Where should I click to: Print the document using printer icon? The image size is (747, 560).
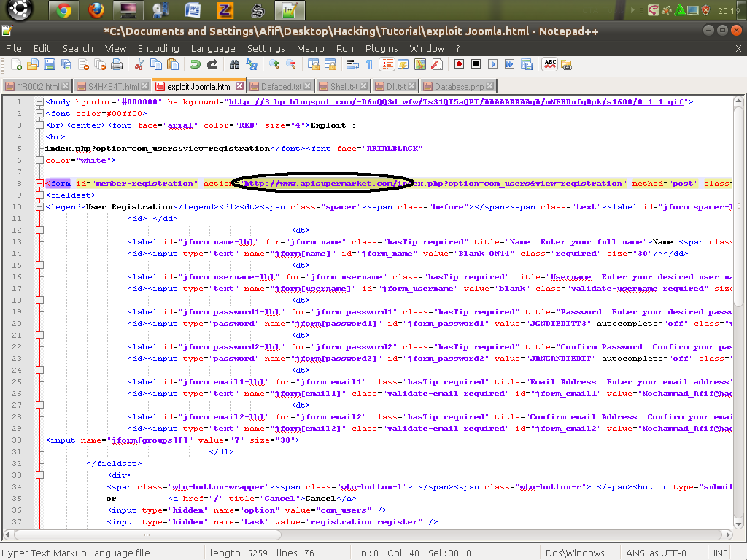coord(117,65)
